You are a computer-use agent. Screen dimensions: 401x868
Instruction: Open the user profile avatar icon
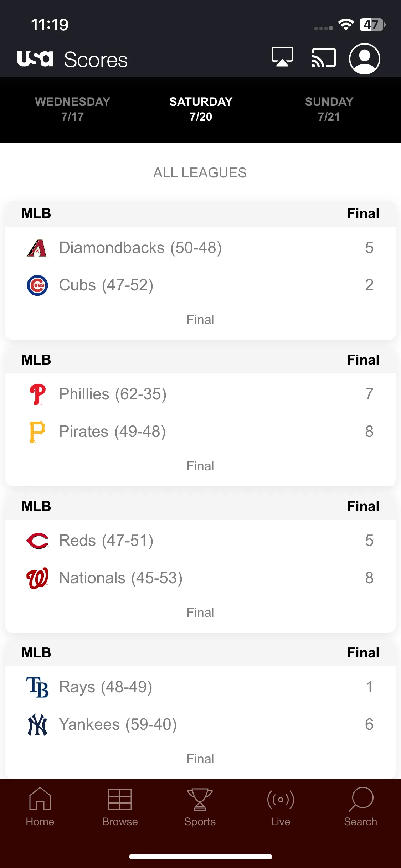[x=364, y=59]
